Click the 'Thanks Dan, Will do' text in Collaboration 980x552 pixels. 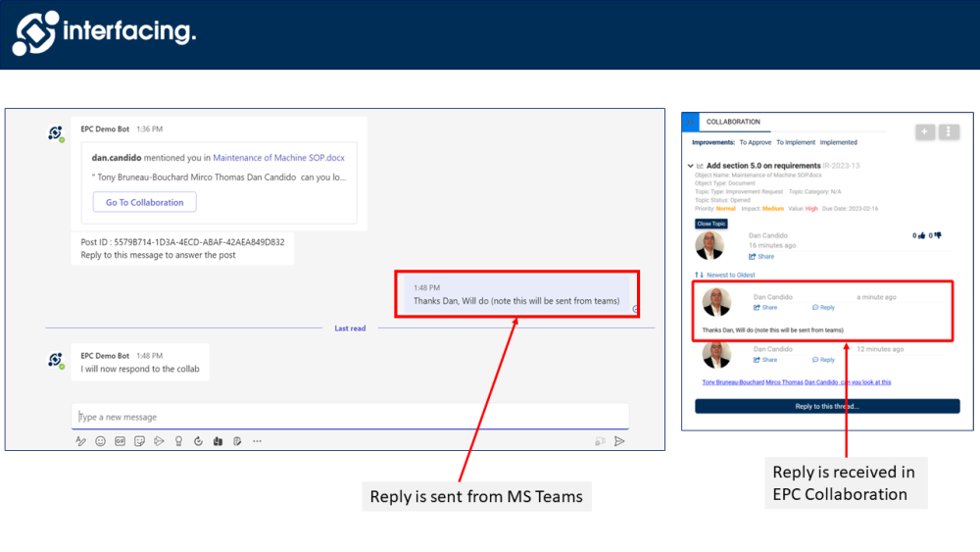click(x=772, y=330)
